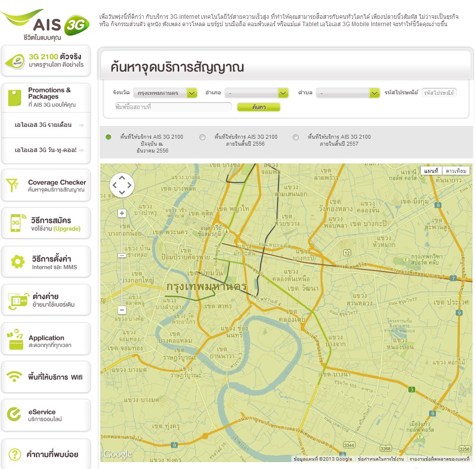Click the Wifi signal icon

(14, 376)
